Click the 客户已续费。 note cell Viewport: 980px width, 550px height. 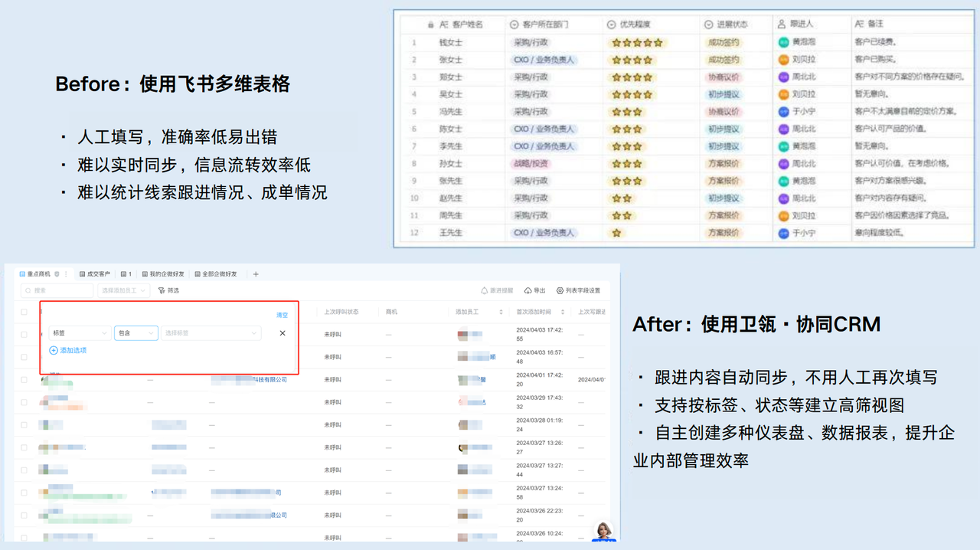[x=875, y=42]
